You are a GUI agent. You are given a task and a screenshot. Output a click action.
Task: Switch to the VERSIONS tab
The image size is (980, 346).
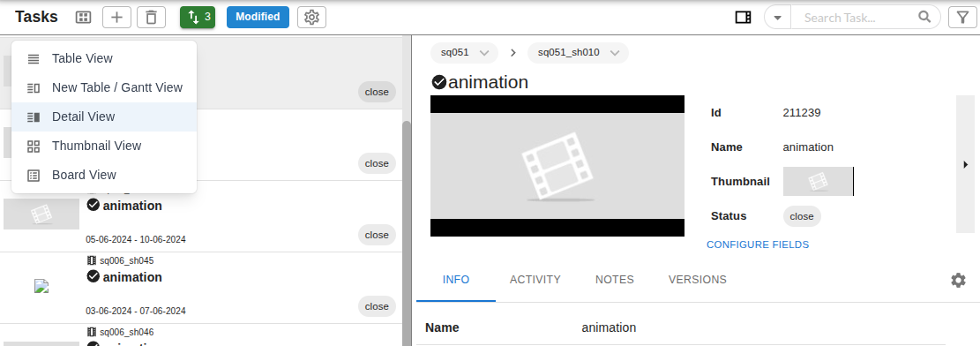coord(698,280)
